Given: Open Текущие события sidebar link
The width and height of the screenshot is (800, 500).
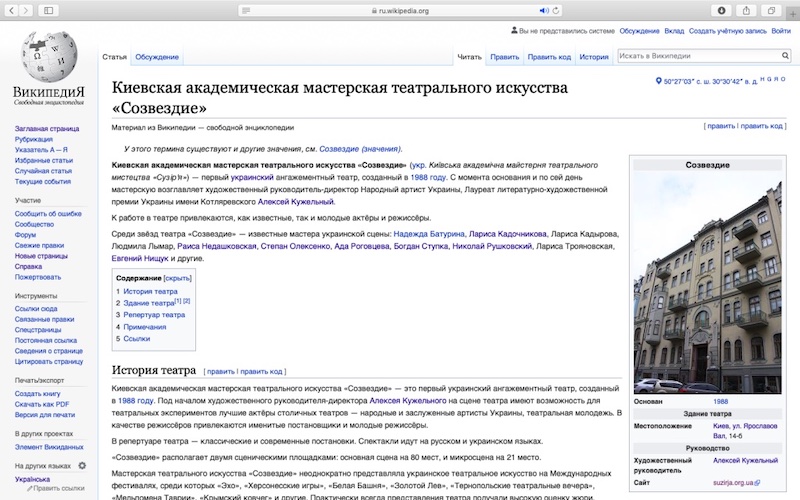Looking at the screenshot, I should pyautogui.click(x=43, y=182).
